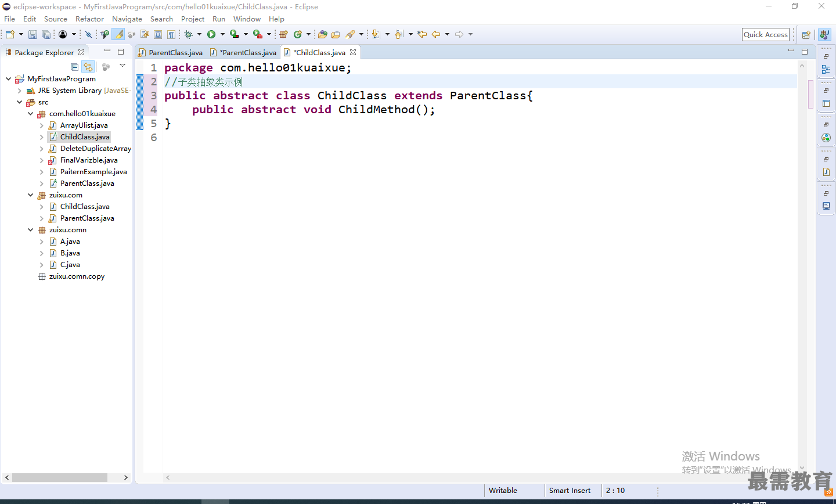
Task: Click the Search flashlight toolbar icon
Action: point(350,34)
